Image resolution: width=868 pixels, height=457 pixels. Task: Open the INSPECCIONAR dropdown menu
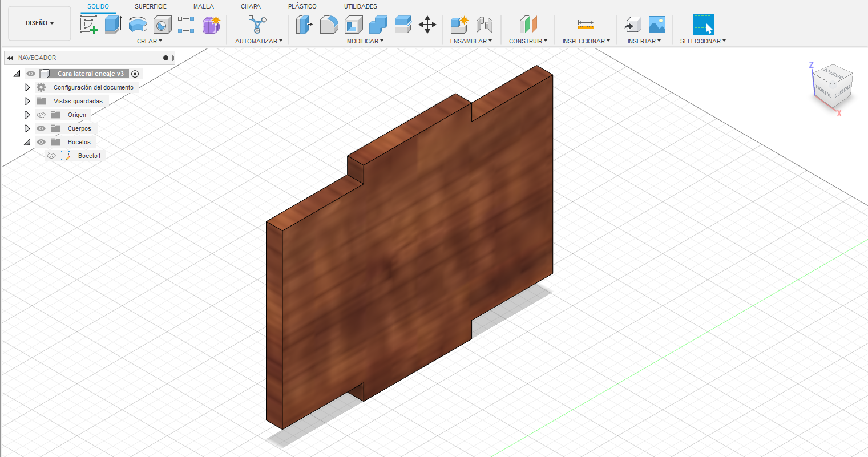coord(586,41)
